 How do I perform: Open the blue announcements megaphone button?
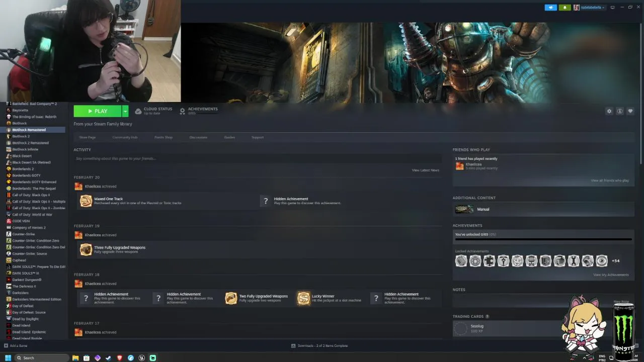(551, 8)
